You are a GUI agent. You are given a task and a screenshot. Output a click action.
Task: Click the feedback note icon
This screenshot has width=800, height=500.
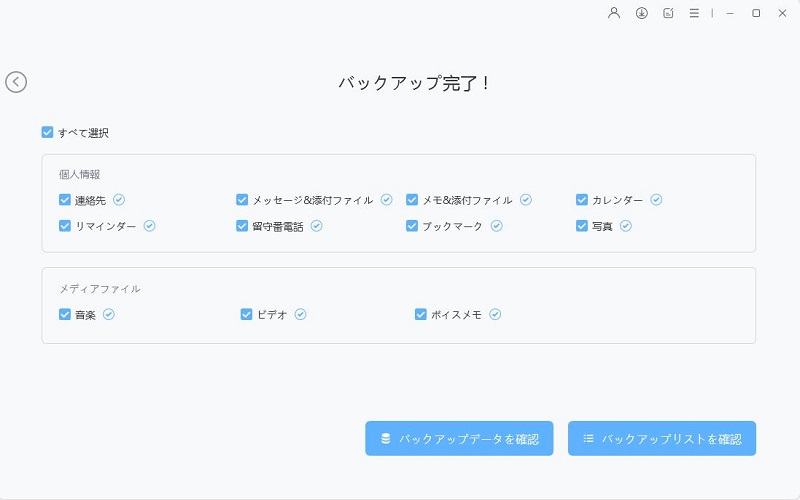click(668, 13)
